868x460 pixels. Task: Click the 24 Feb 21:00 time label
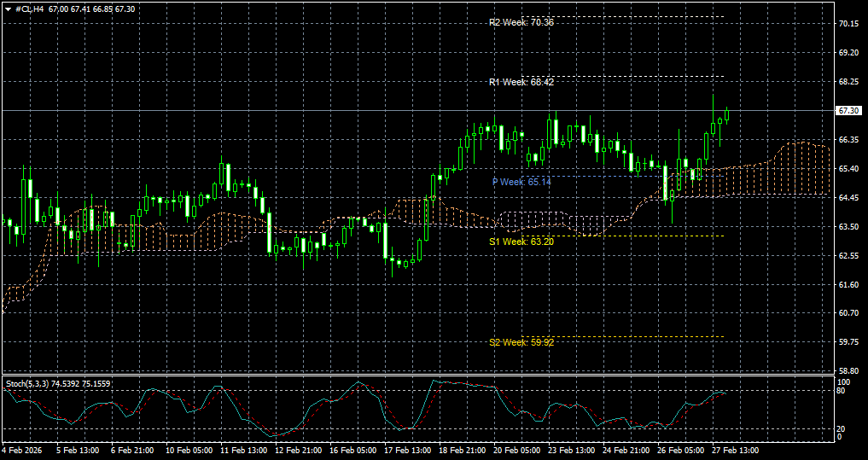pos(628,451)
